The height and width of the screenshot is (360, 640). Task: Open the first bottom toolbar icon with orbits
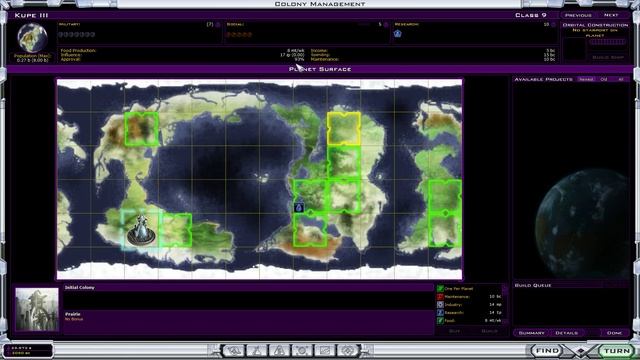click(233, 351)
